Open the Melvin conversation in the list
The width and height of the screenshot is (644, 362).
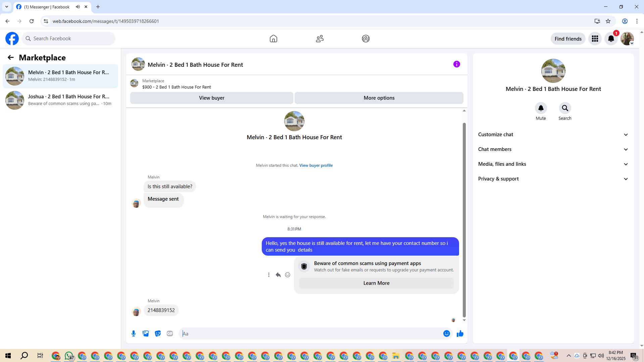click(60, 76)
